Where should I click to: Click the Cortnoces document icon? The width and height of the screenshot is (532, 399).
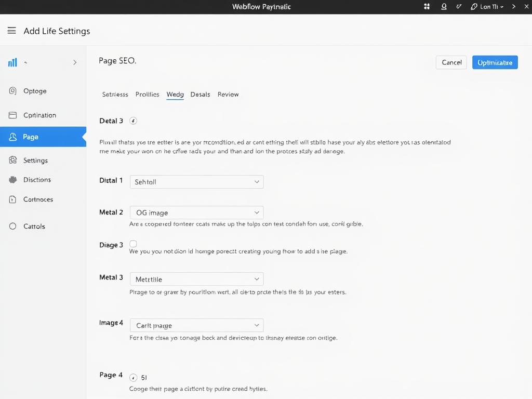point(12,199)
